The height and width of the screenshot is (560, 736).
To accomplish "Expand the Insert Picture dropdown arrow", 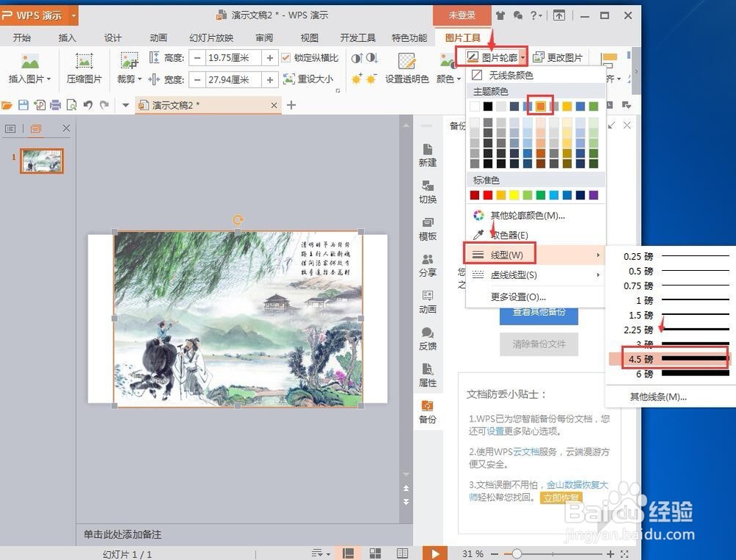I will pos(49,79).
